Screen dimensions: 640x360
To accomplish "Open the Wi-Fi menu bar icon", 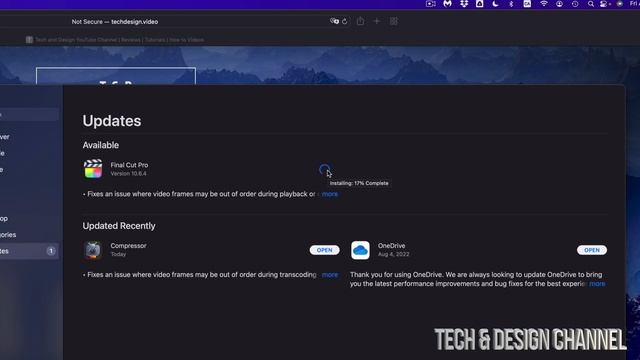I will point(544,4).
